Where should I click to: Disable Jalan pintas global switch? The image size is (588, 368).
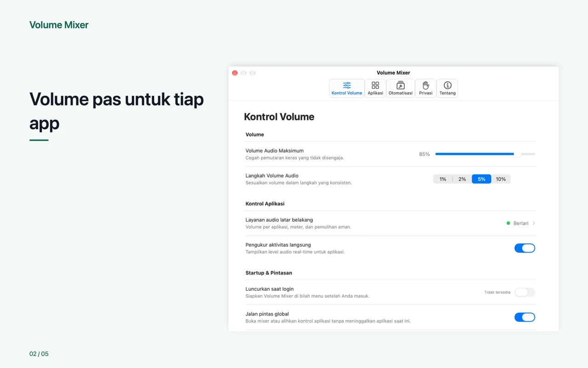[525, 317]
